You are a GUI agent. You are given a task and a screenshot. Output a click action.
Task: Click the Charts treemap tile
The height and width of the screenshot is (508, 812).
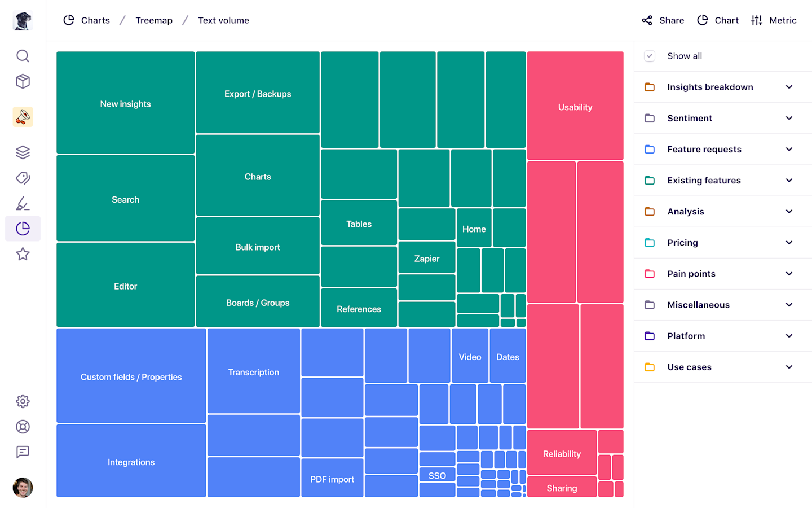point(258,175)
